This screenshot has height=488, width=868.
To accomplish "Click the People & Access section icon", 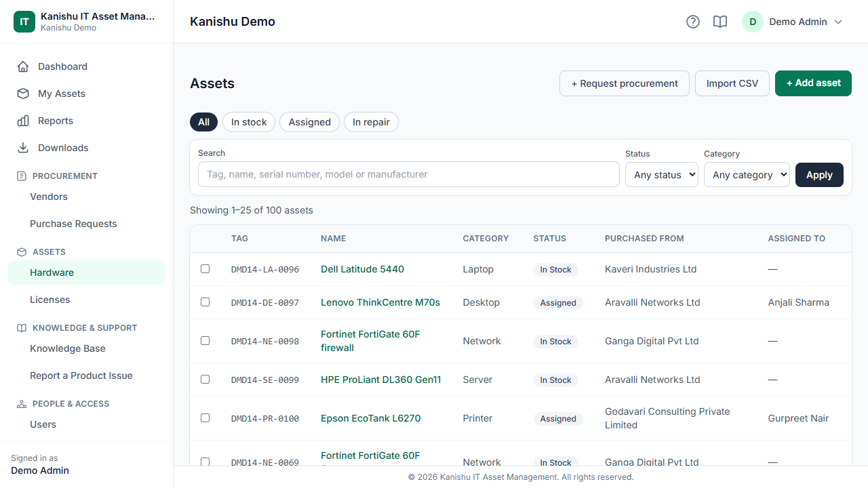I will (x=22, y=403).
